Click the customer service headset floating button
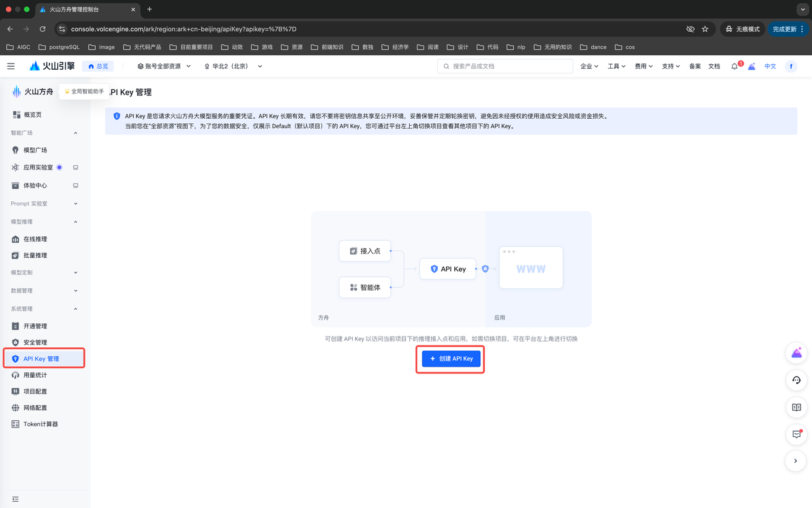 [796, 380]
